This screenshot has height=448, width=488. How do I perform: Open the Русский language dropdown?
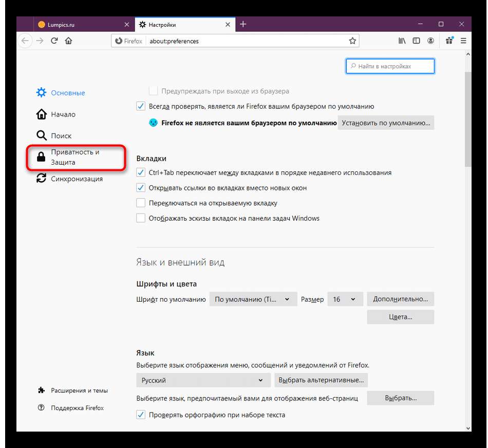coord(203,380)
